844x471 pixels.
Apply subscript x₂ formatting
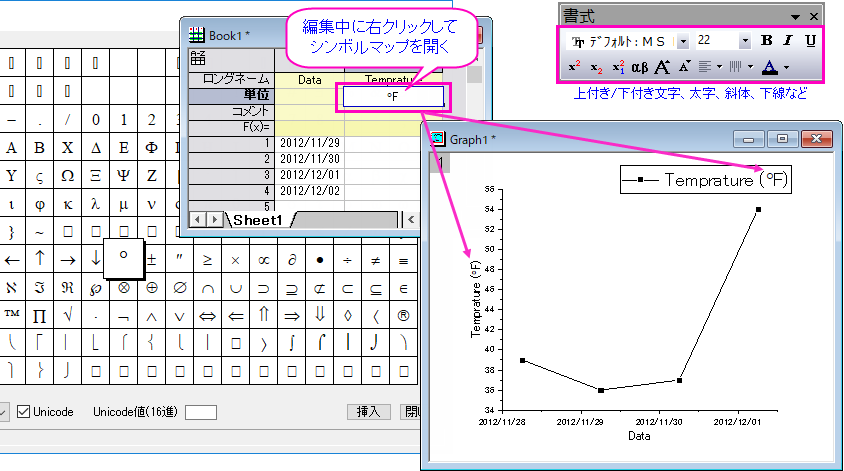tap(596, 67)
